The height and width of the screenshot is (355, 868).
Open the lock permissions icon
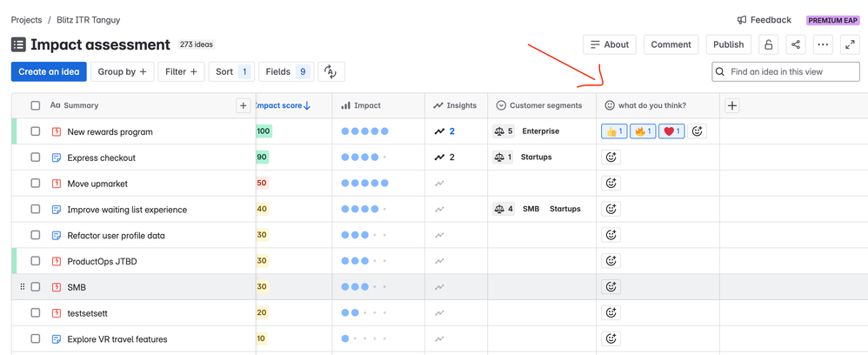coord(768,45)
